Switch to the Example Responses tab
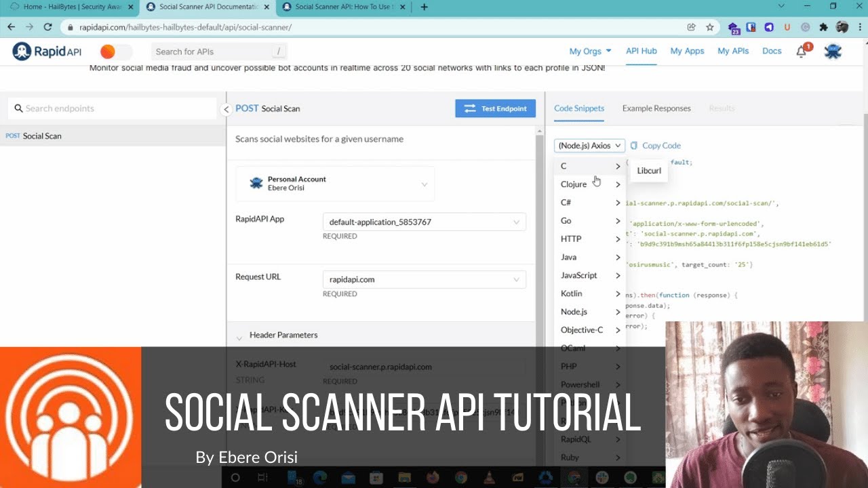The height and width of the screenshot is (488, 868). coord(656,108)
